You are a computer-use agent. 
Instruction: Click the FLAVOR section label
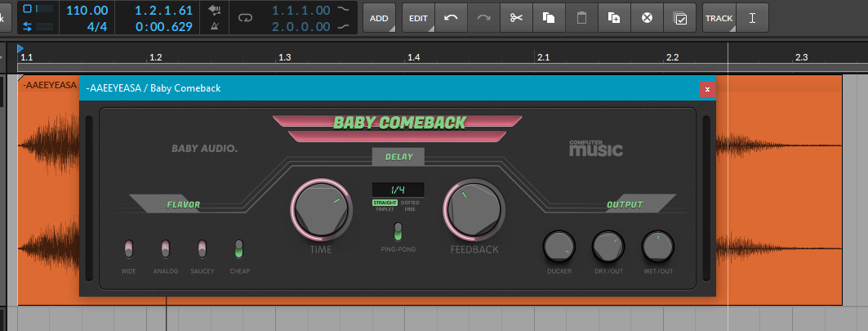coord(183,204)
